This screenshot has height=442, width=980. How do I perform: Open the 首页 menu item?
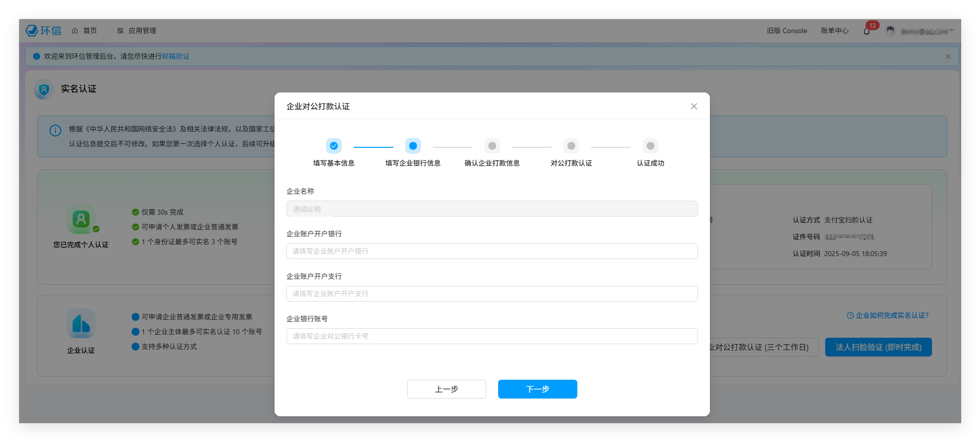(x=85, y=31)
